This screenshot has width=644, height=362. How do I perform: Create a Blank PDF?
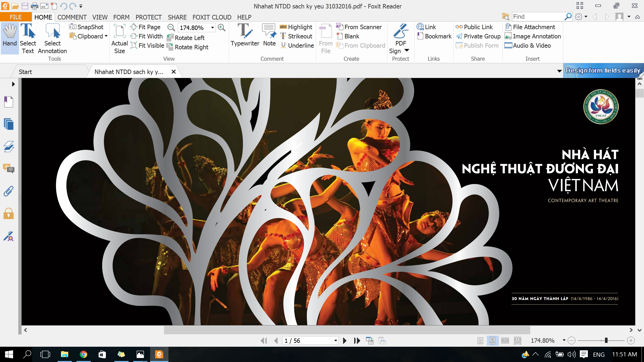click(348, 36)
